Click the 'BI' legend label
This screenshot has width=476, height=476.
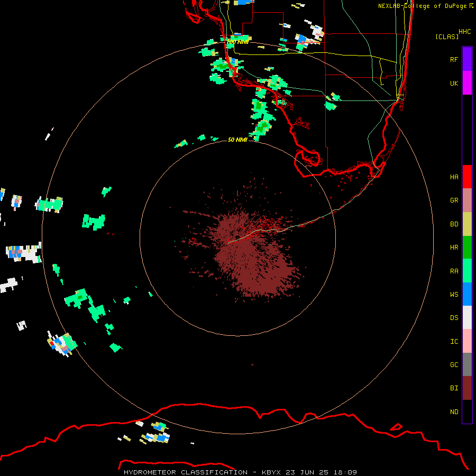[x=454, y=388]
